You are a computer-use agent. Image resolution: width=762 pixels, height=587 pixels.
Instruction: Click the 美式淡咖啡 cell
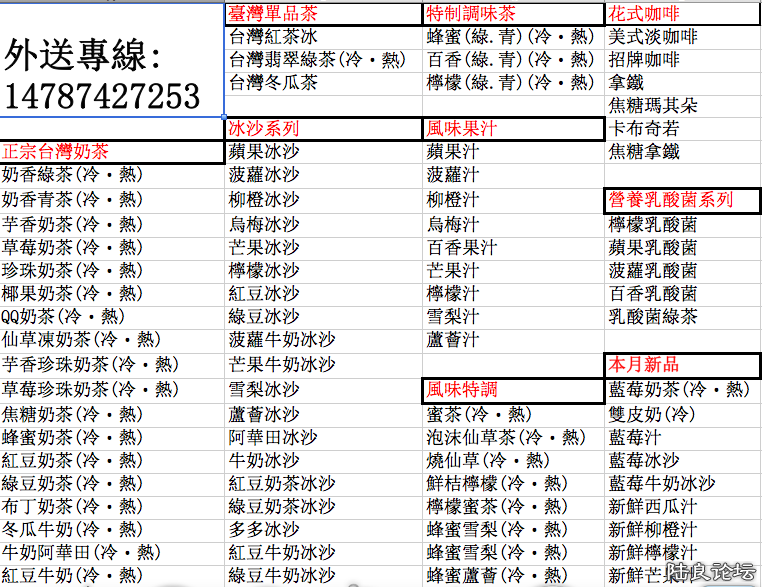point(653,37)
